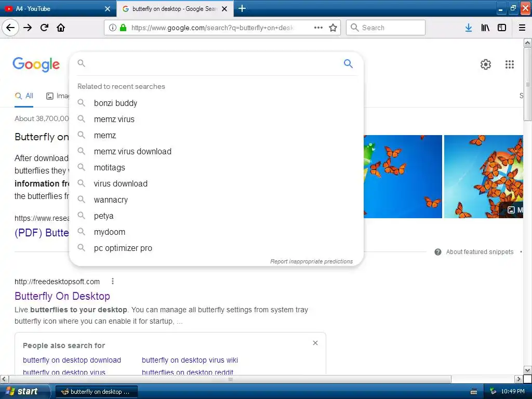Click vertical scrollbar down arrow
Image resolution: width=532 pixels, height=399 pixels.
[528, 370]
